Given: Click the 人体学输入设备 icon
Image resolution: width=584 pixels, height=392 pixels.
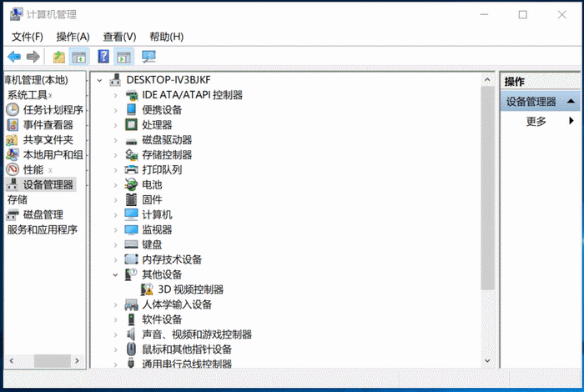Looking at the screenshot, I should coord(131,304).
